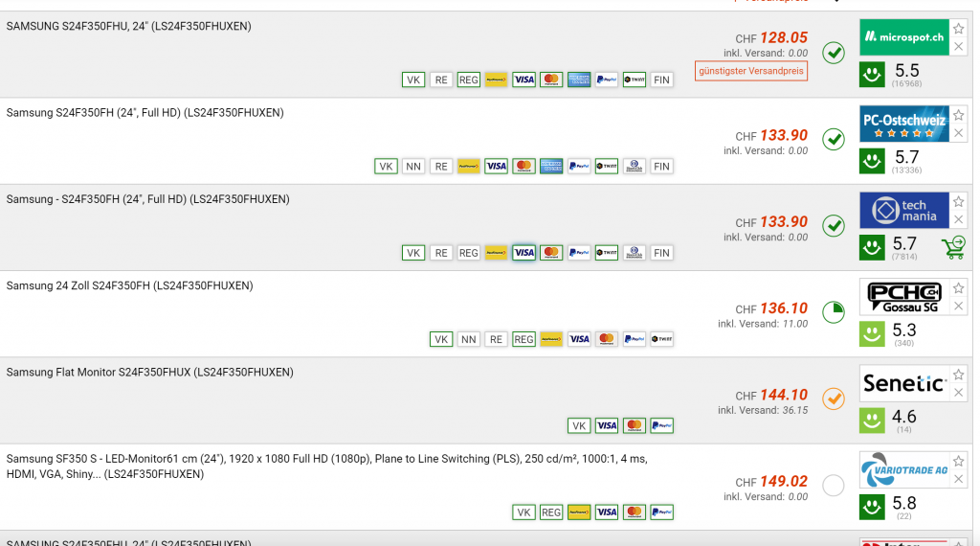Click the PayPal icon in the Senetic row
The width and height of the screenshot is (980, 546).
pos(662,426)
